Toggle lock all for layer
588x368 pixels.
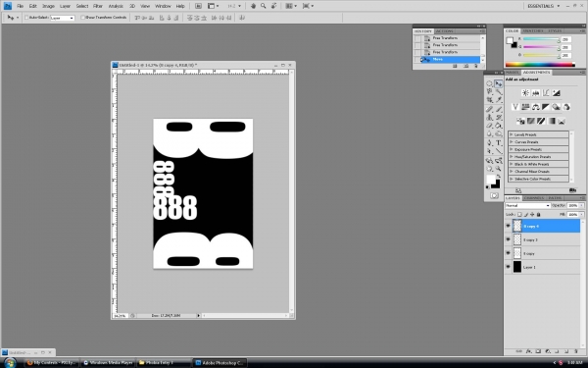click(538, 214)
